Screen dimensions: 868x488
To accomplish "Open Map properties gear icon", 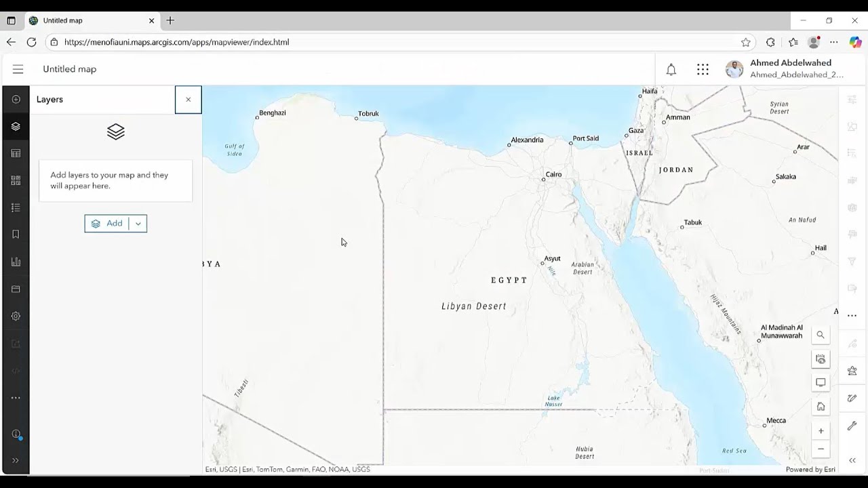I will click(x=16, y=316).
